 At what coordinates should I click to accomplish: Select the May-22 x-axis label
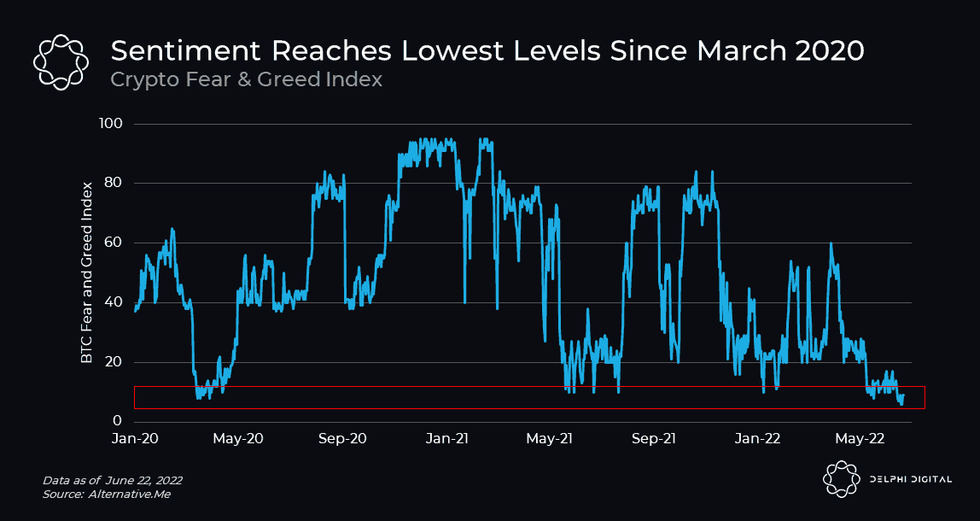860,439
